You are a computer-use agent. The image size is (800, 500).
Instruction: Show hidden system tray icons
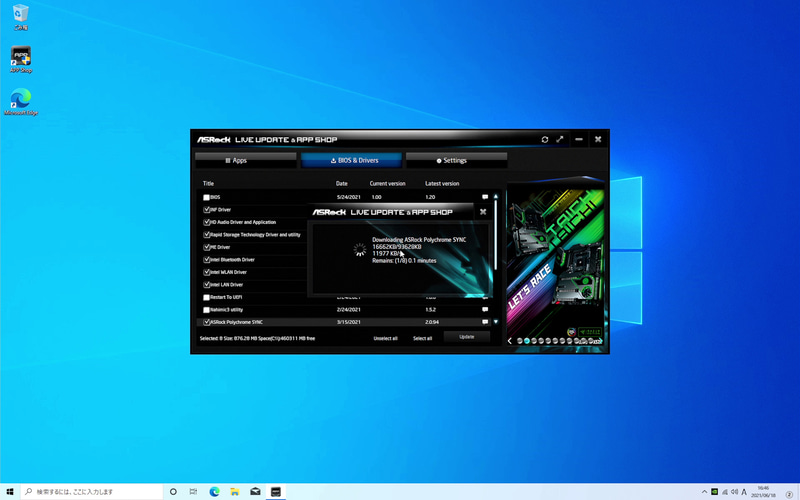705,492
